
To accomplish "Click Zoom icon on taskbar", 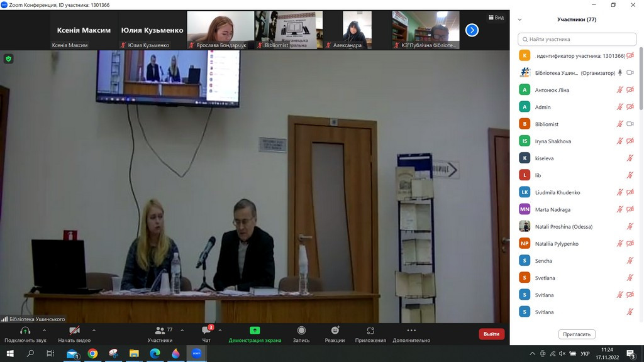I will [x=196, y=353].
